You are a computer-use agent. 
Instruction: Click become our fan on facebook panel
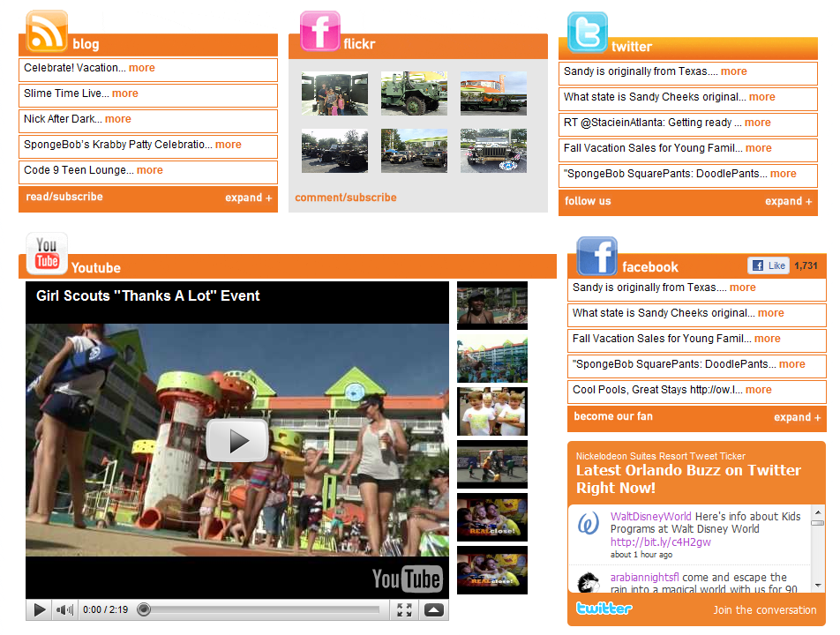click(x=613, y=416)
